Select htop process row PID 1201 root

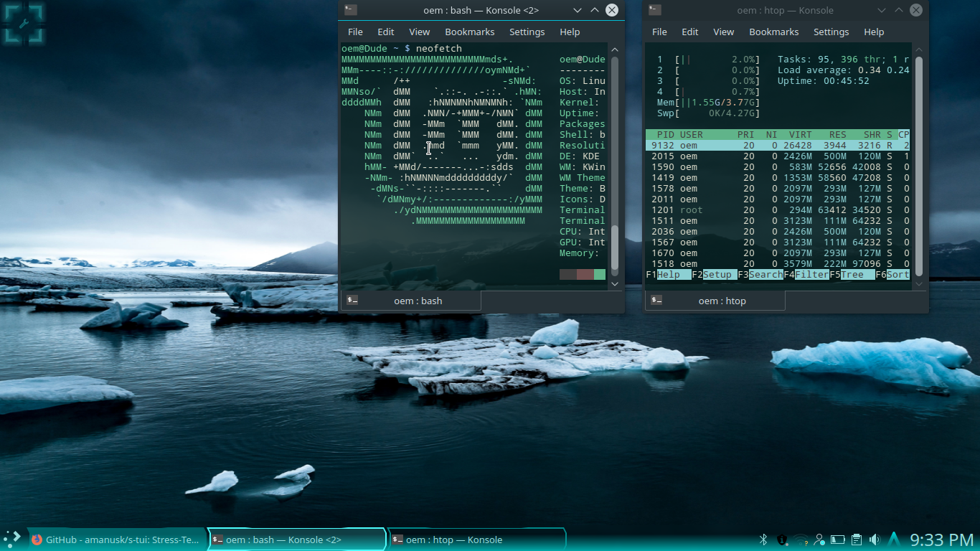tap(778, 210)
